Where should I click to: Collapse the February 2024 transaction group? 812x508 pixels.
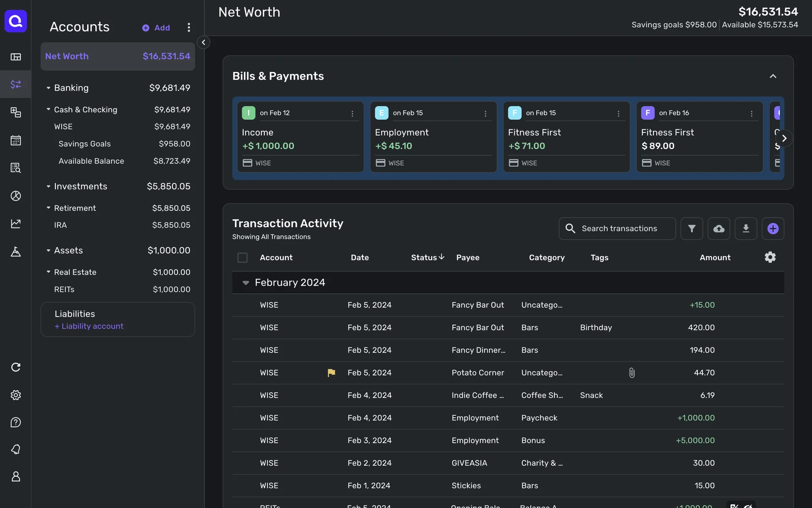(x=245, y=283)
